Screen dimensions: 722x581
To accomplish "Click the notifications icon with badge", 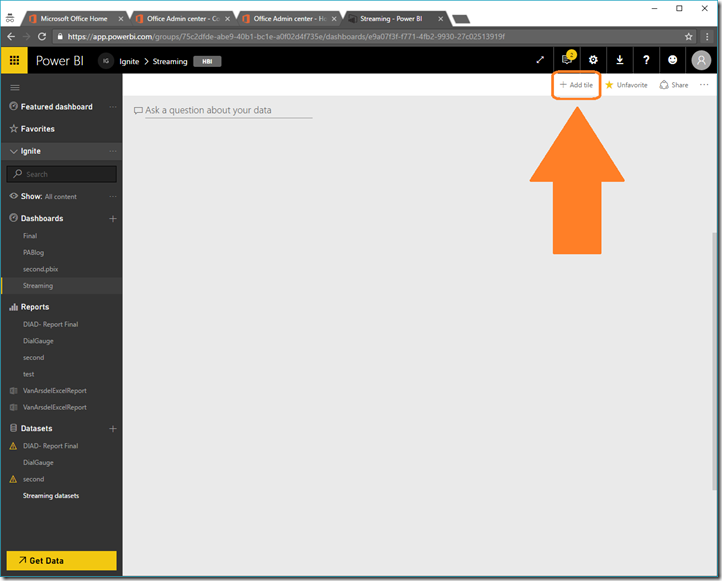I will 567,60.
